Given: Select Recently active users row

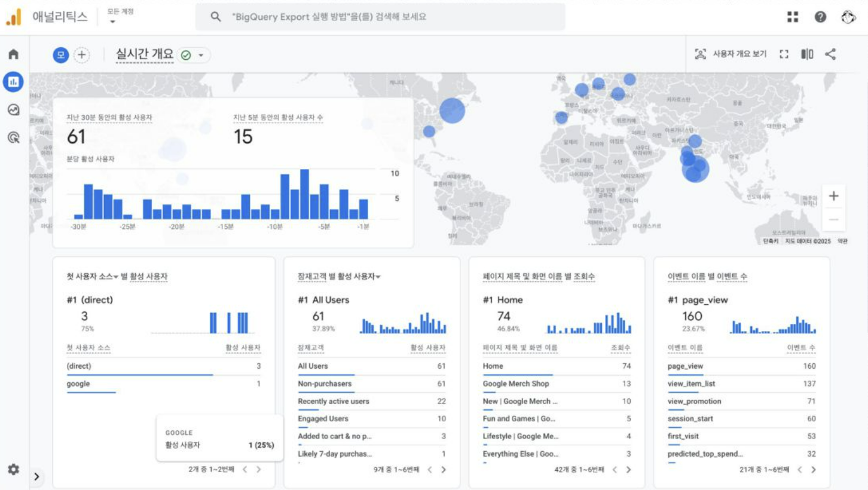Looking at the screenshot, I should click(372, 402).
